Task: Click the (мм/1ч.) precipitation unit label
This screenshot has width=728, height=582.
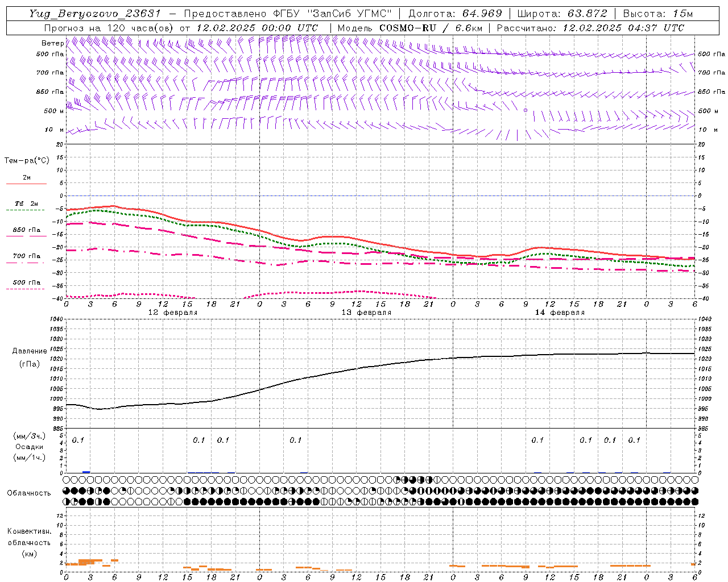Action: [30, 458]
